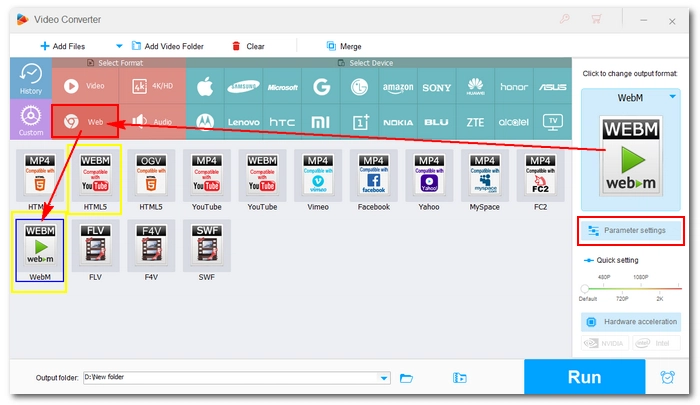Open the History panel

[x=30, y=78]
